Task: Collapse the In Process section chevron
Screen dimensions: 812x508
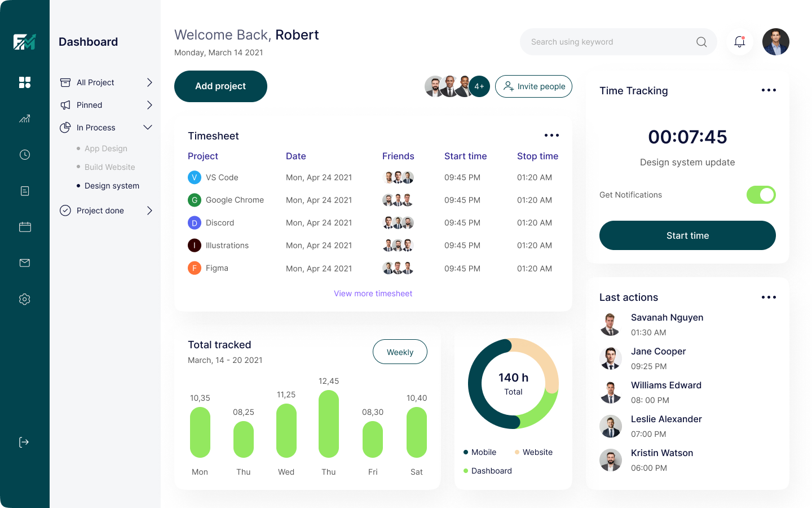Action: pyautogui.click(x=148, y=128)
